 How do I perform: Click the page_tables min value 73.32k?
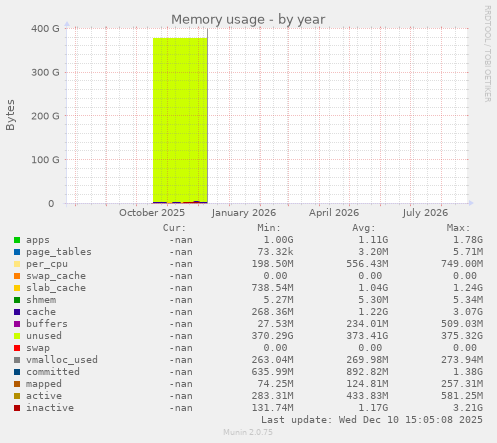275,252
